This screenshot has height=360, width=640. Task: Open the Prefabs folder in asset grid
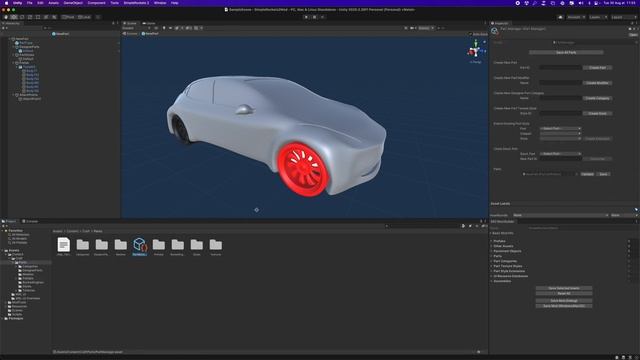(x=159, y=247)
